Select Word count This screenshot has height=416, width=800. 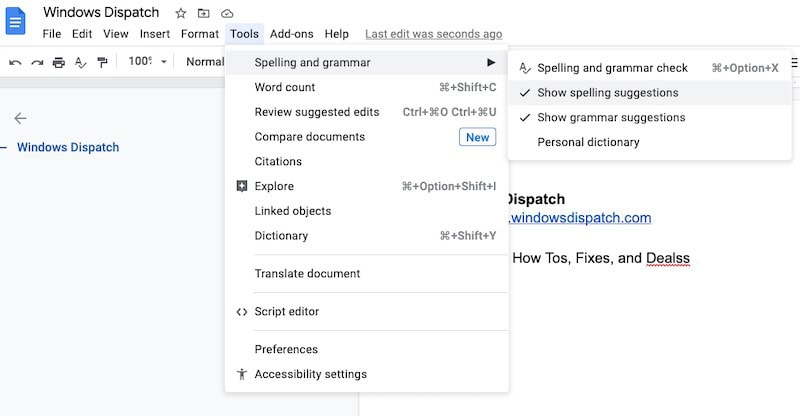[366, 87]
